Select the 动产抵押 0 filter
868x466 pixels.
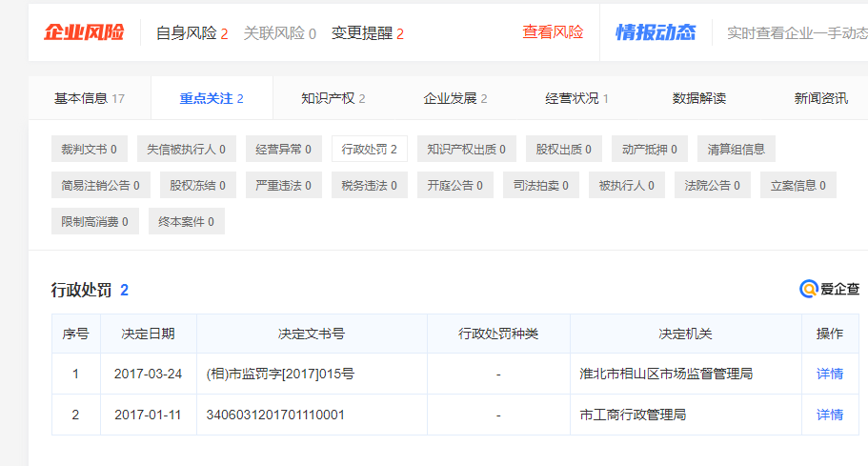650,149
